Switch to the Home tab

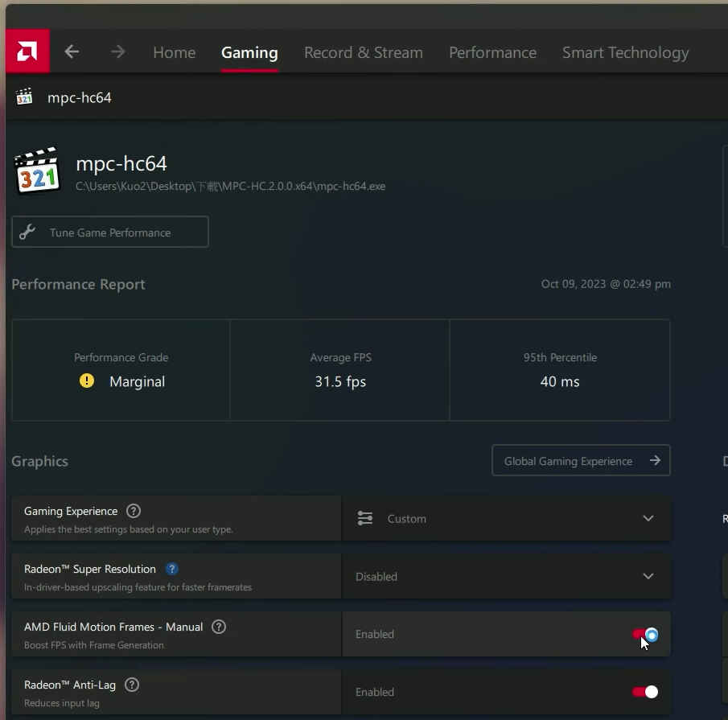[x=174, y=52]
